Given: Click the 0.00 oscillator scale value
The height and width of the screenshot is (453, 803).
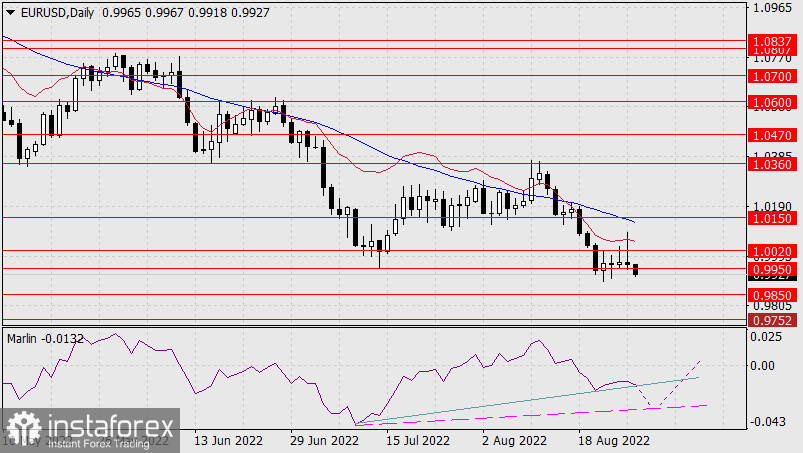Looking at the screenshot, I should coord(763,365).
